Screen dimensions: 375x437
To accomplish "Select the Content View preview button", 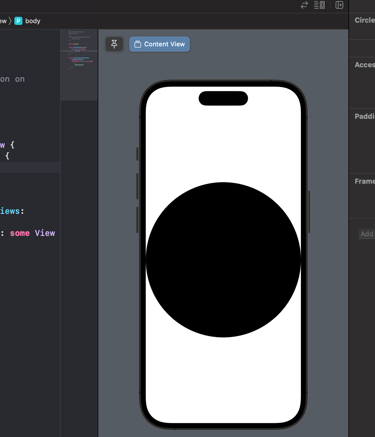I will 159,44.
